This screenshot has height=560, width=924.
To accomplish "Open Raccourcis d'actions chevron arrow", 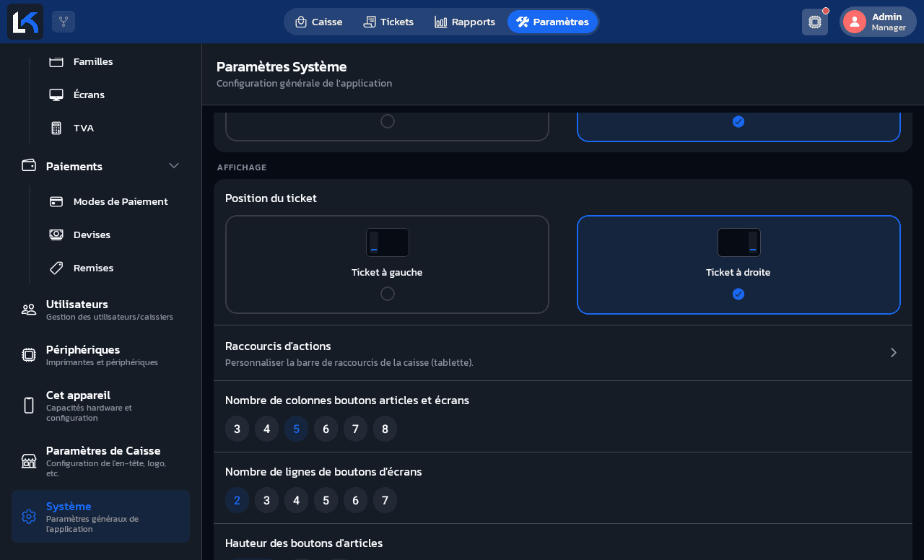I will (894, 352).
